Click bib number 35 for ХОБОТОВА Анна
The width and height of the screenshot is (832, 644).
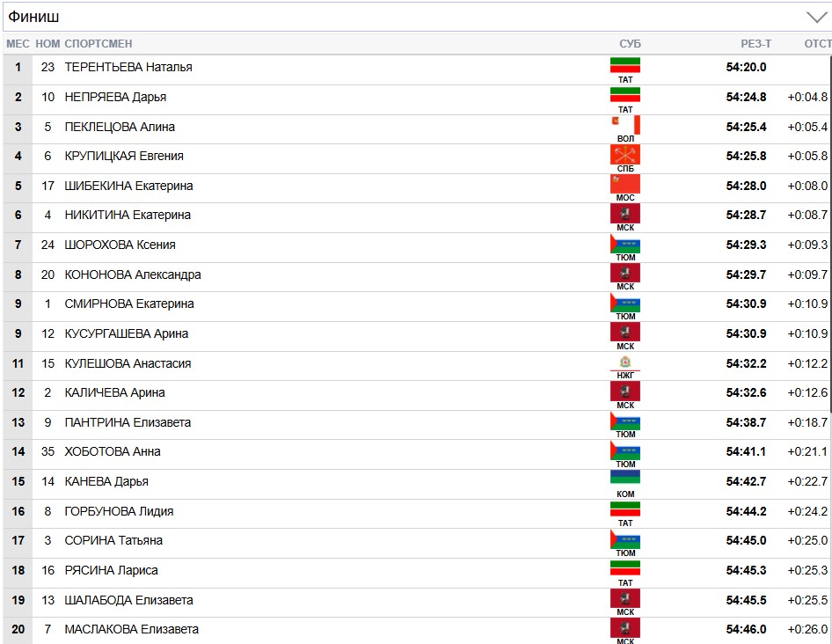pyautogui.click(x=47, y=451)
